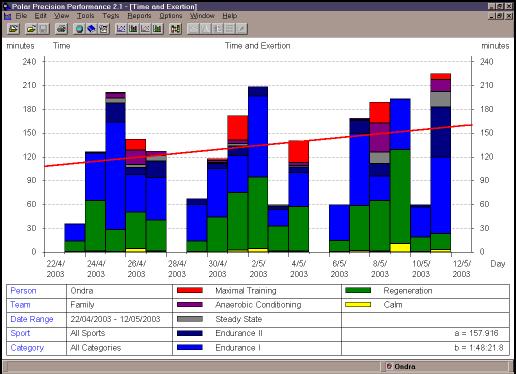Viewport: 516px width, 374px height.
Task: Click the document icon left of File menu
Action: point(7,16)
